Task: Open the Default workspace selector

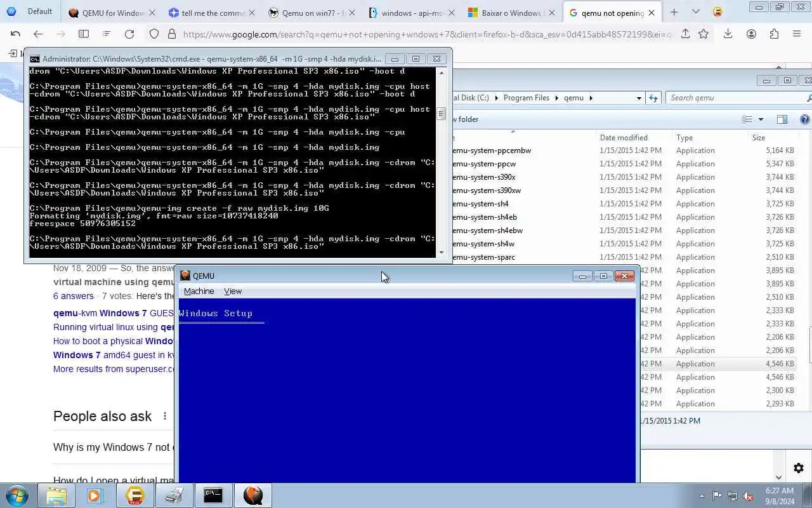Action: click(30, 11)
